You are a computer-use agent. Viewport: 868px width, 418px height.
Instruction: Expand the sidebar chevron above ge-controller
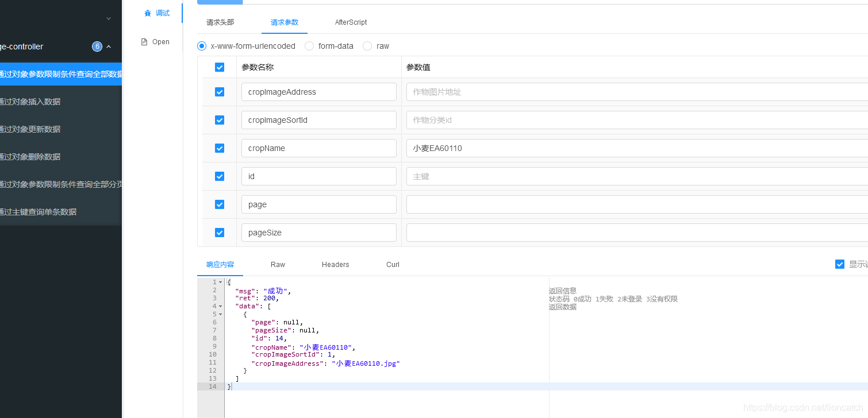109,18
